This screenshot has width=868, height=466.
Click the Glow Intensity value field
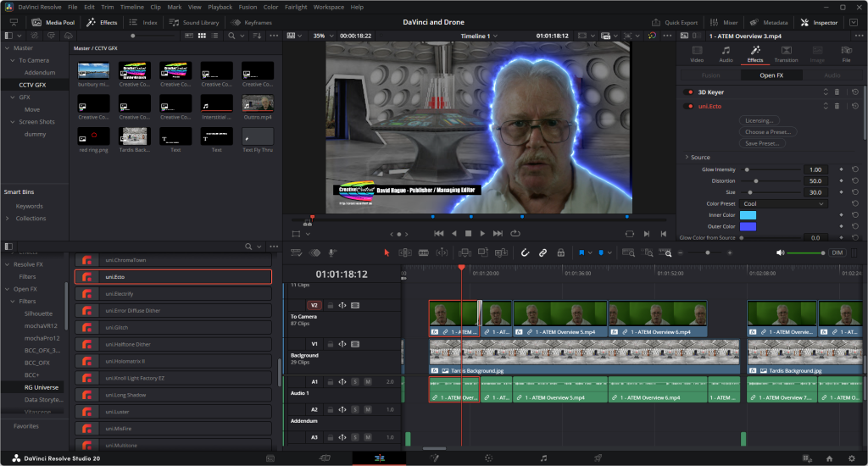coord(815,170)
